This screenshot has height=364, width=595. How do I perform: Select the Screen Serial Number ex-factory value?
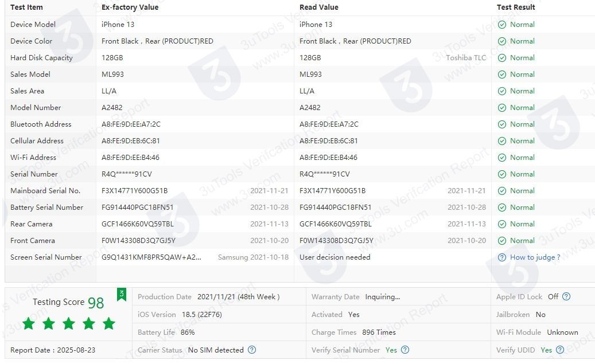pyautogui.click(x=151, y=257)
